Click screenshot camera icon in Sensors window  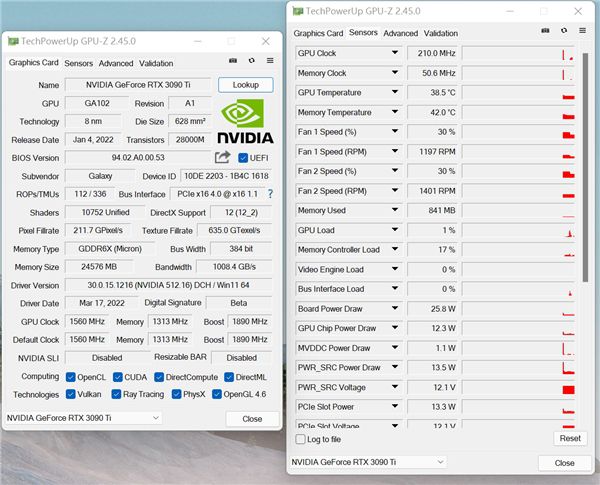coord(545,30)
